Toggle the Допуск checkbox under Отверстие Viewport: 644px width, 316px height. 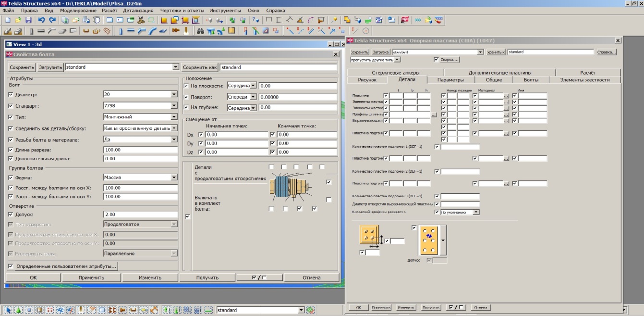click(11, 215)
